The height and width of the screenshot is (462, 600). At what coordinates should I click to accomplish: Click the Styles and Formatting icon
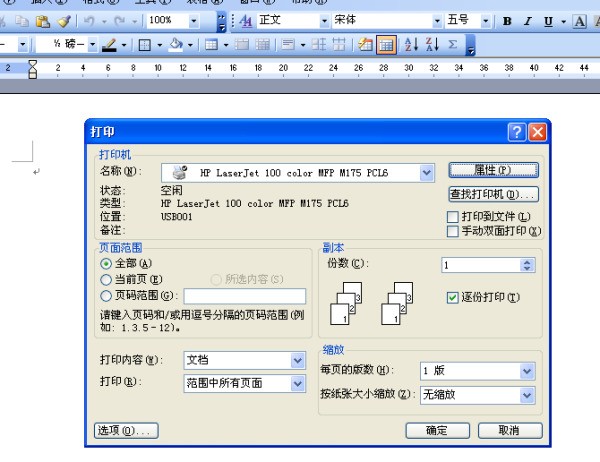coord(246,21)
